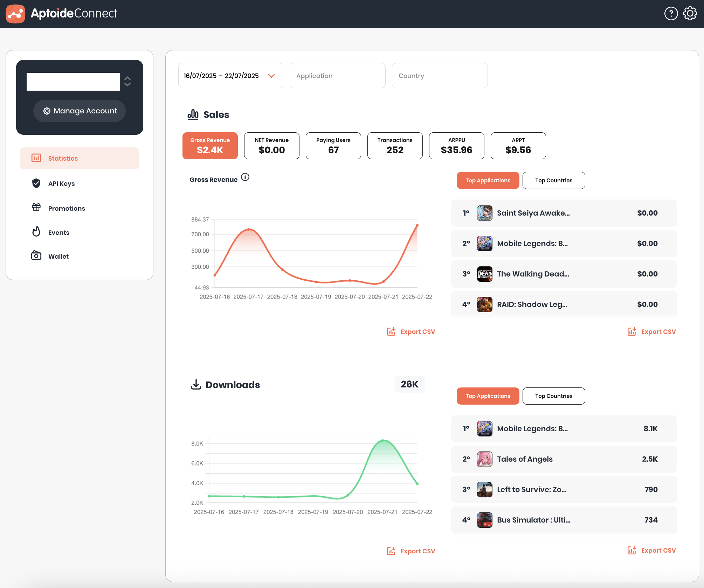Click the Tales of Angels row
Screen dimensions: 704x588
[564, 459]
